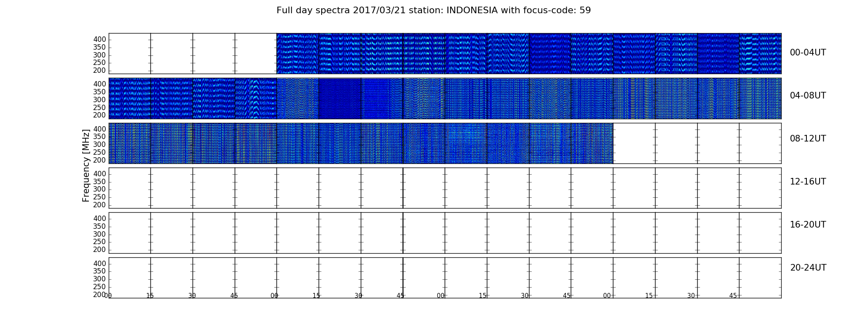The height and width of the screenshot is (331, 868).
Task: Click the 00-04UT spectrogram data area
Action: pos(529,53)
